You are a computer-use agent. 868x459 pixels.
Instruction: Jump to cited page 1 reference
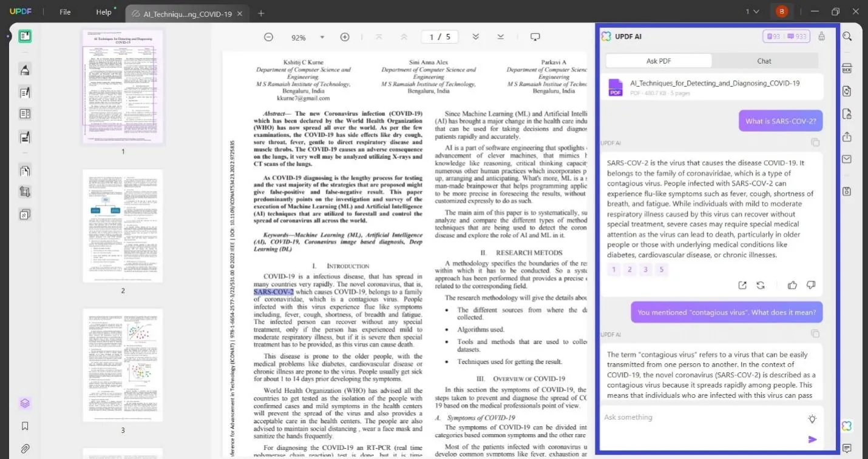[x=614, y=270]
